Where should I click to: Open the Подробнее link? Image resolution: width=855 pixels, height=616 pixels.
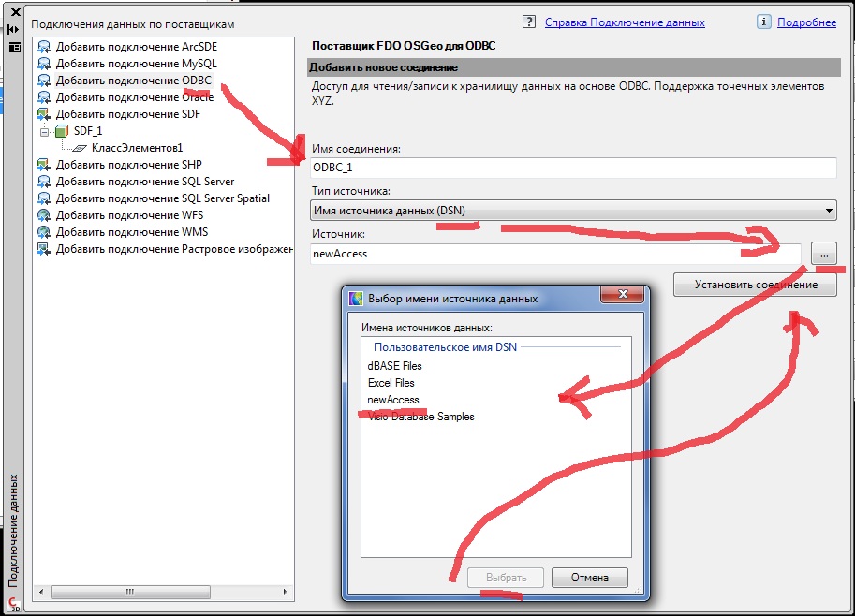tap(806, 22)
